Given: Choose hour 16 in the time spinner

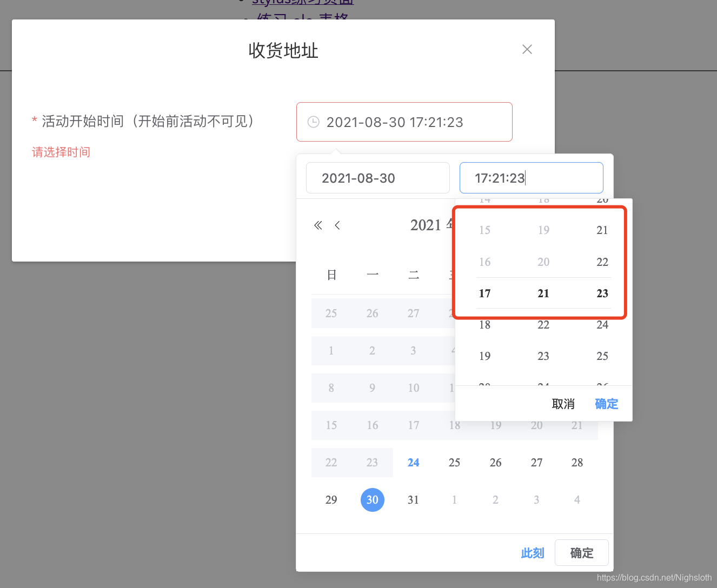Looking at the screenshot, I should 484,262.
